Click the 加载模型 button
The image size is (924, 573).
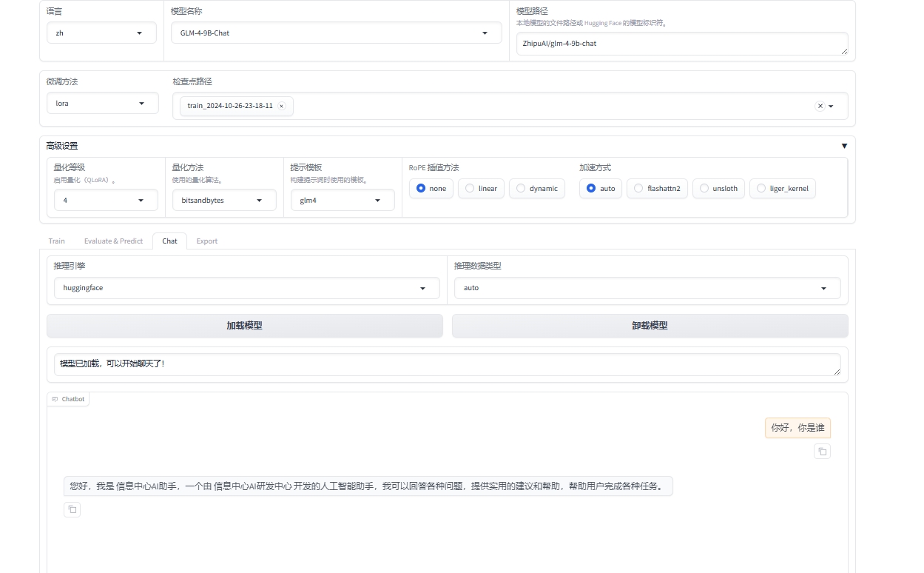click(244, 326)
